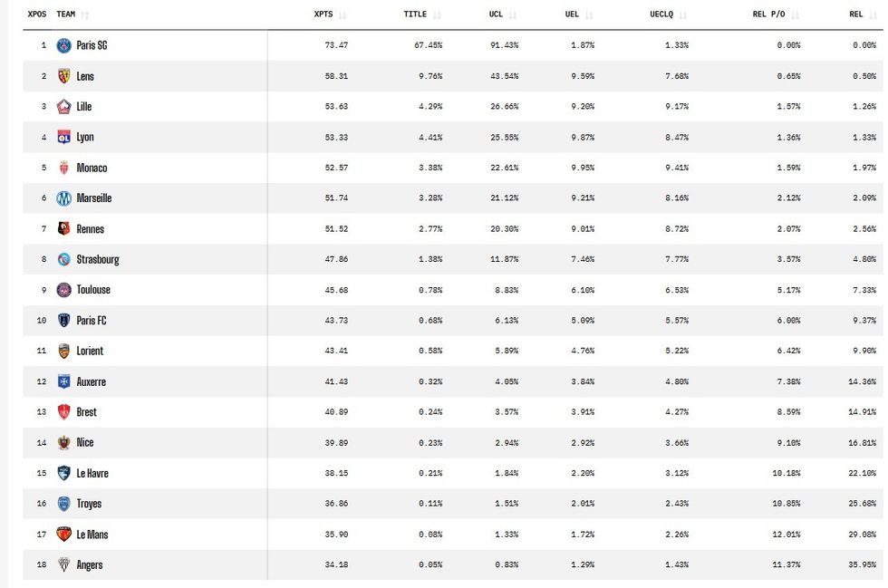Click the Monaco club crest
The image size is (888, 588).
click(64, 168)
